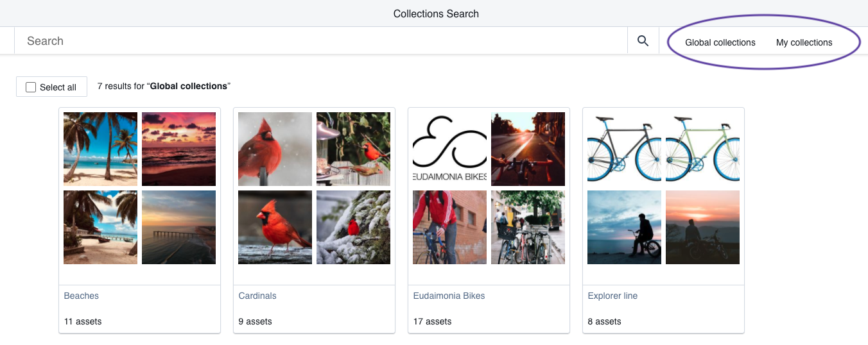Select the cardinal on dark log thumbnail
868x345 pixels.
coord(275,228)
